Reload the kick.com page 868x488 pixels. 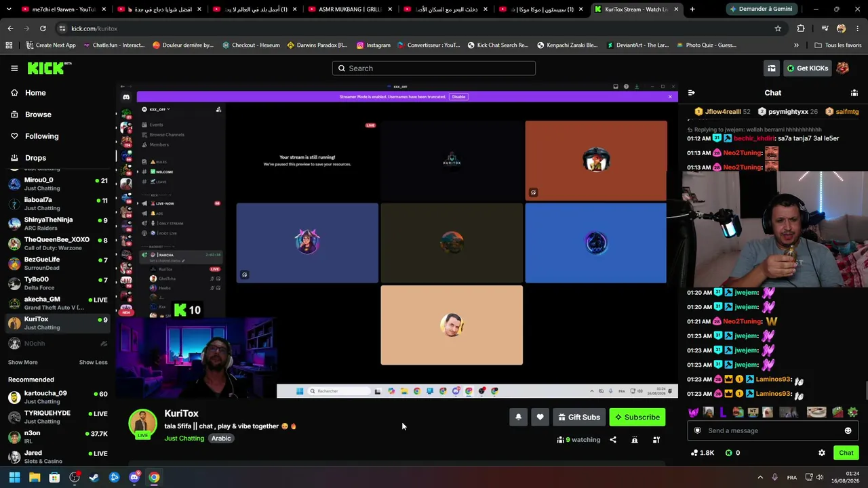point(43,28)
